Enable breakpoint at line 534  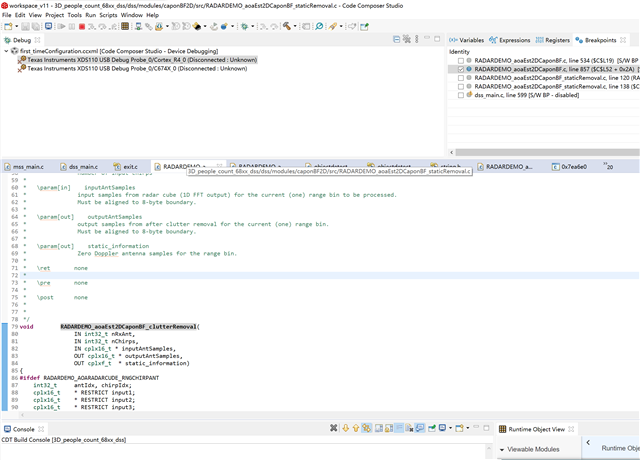[x=461, y=60]
